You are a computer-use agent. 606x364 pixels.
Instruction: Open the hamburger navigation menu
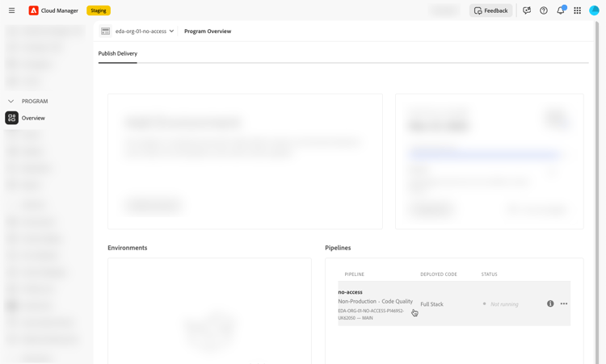pyautogui.click(x=11, y=10)
